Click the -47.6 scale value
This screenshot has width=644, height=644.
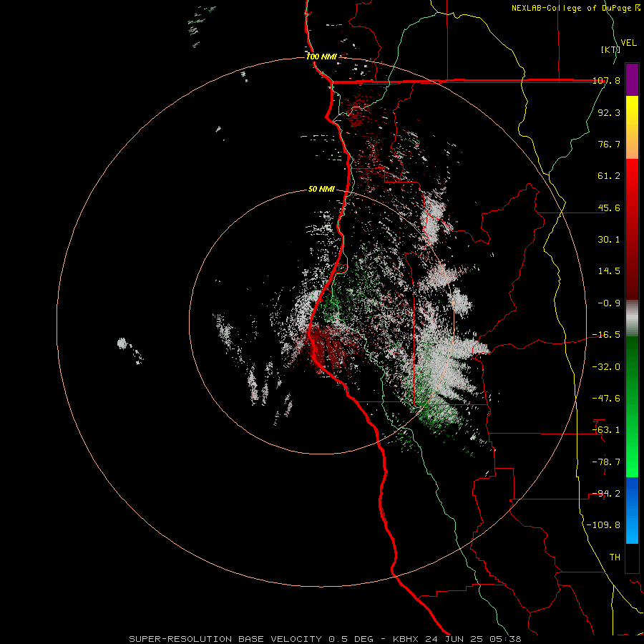click(606, 399)
